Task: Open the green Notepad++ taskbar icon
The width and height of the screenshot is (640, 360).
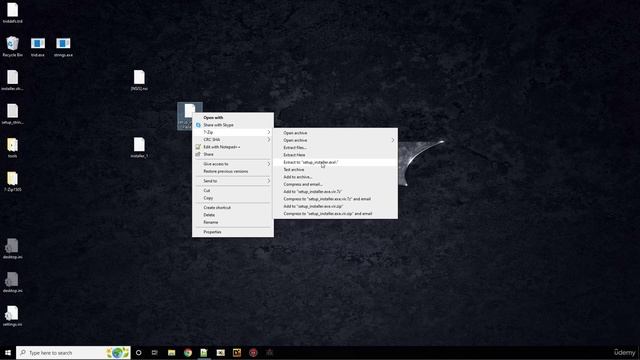Action: click(204, 353)
